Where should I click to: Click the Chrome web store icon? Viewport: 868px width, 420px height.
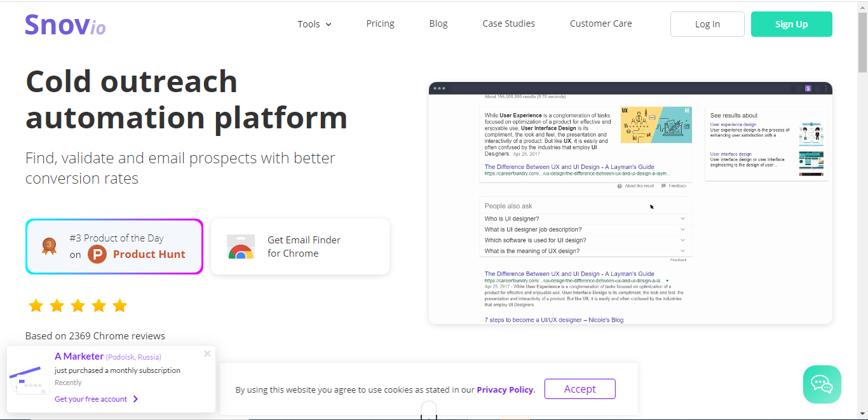tap(241, 247)
